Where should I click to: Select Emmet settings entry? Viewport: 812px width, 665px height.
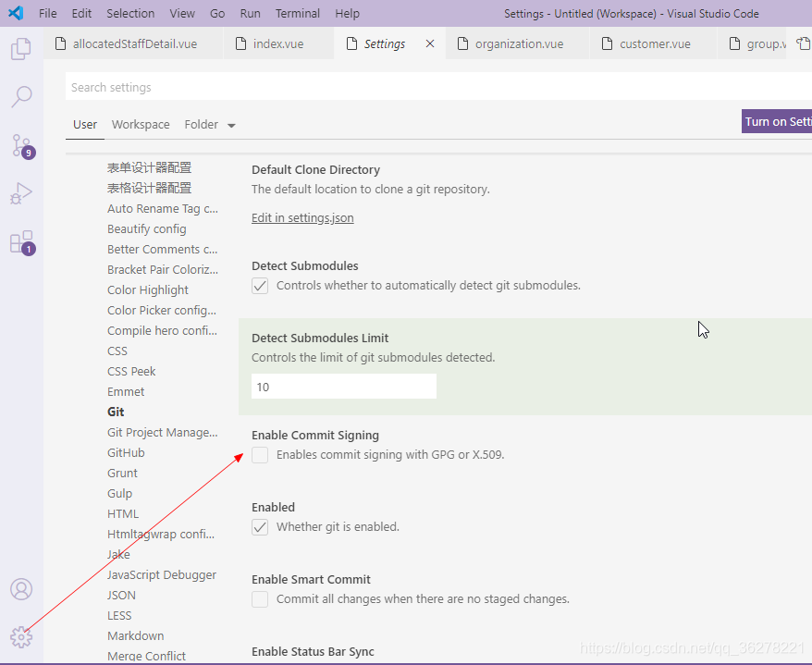click(126, 391)
